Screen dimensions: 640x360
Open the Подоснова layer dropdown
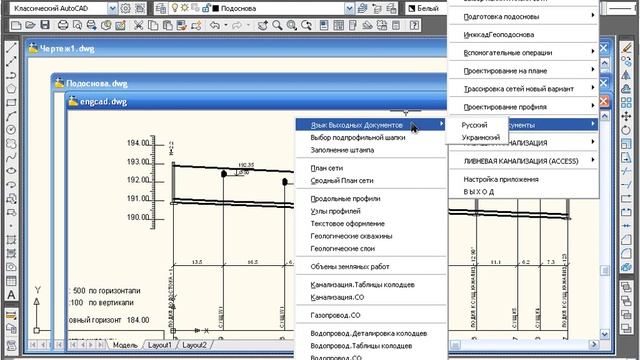(x=349, y=8)
